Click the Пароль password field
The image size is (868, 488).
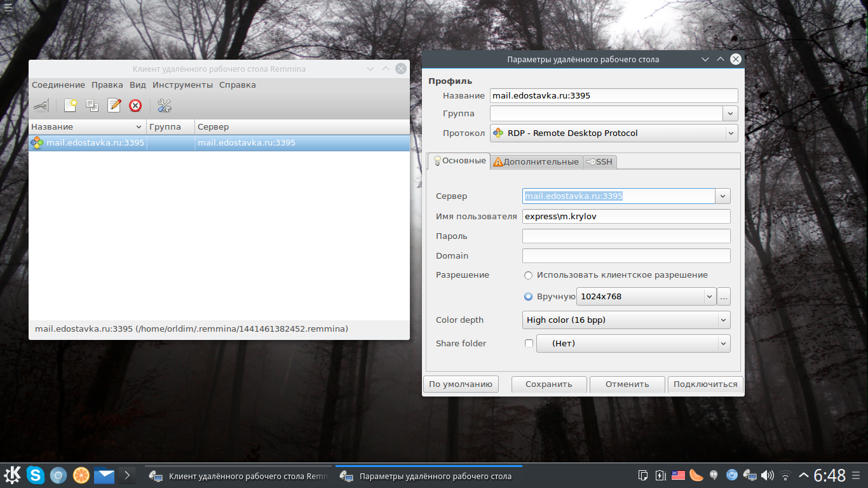(x=627, y=236)
